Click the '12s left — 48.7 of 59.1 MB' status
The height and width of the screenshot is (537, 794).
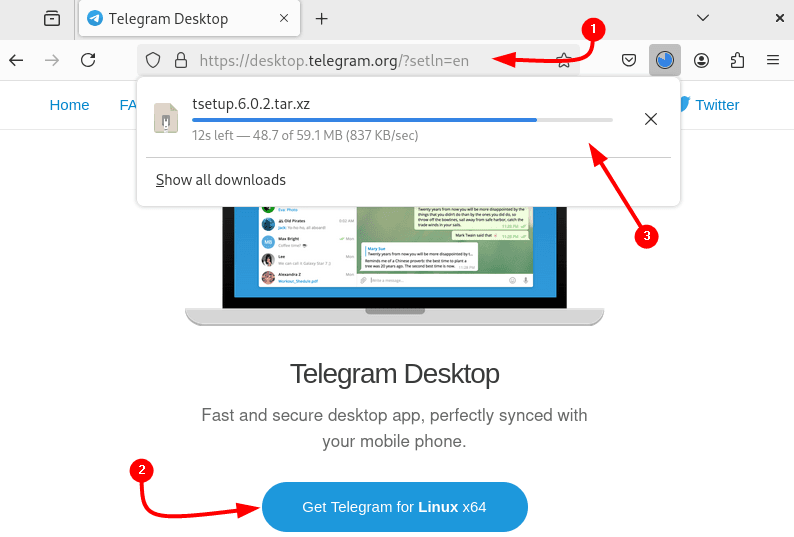click(x=305, y=136)
